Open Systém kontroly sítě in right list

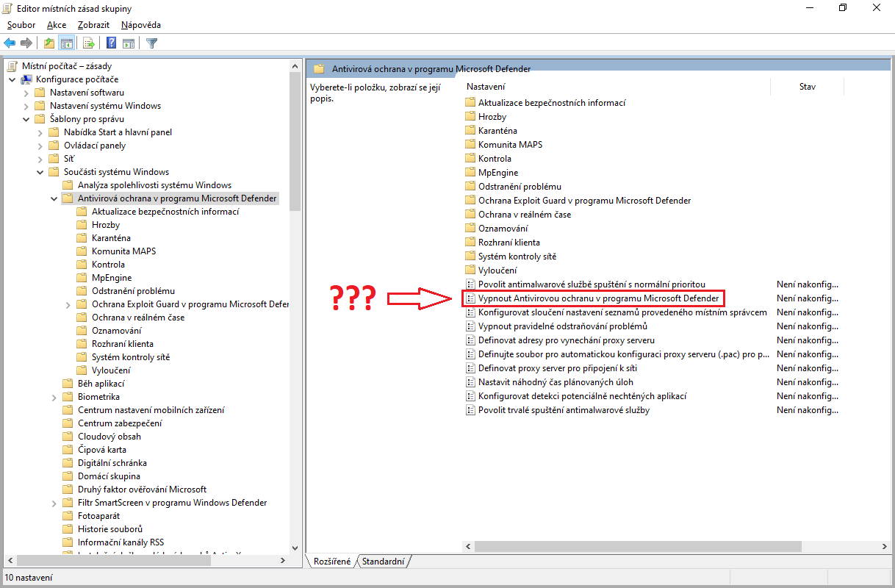[x=517, y=256]
